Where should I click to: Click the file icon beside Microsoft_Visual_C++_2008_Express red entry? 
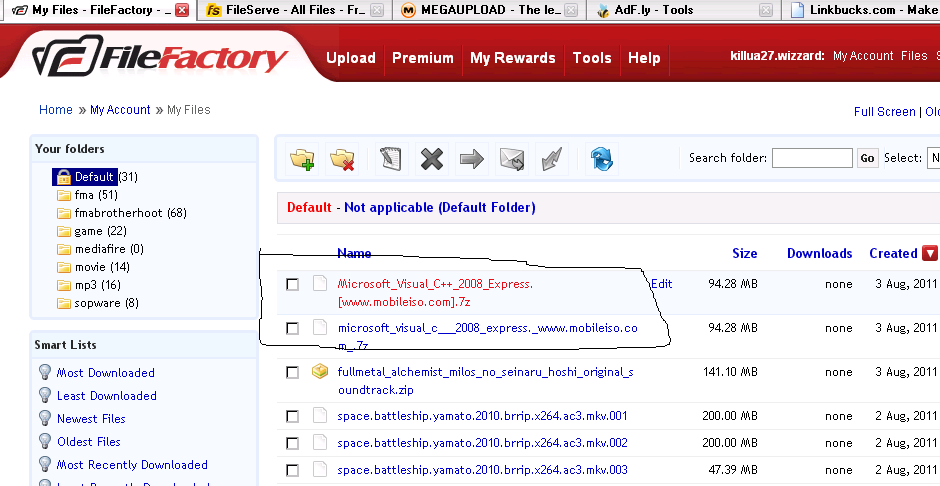tap(320, 283)
